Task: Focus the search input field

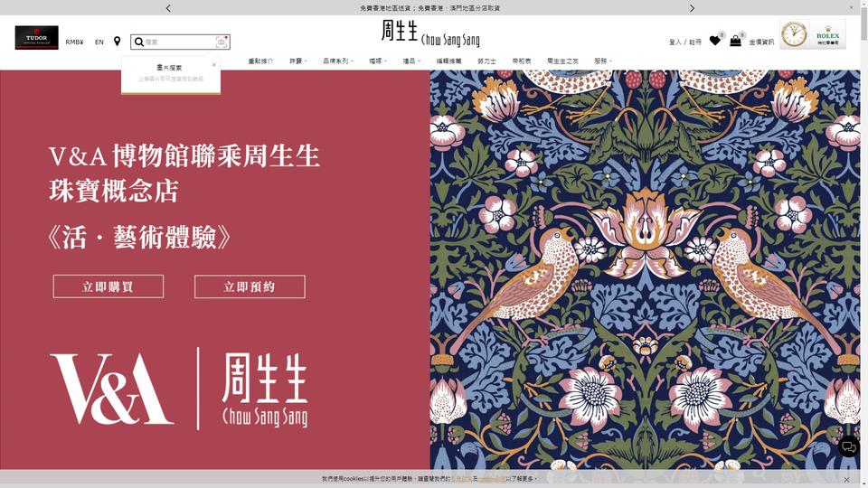Action: pos(179,42)
